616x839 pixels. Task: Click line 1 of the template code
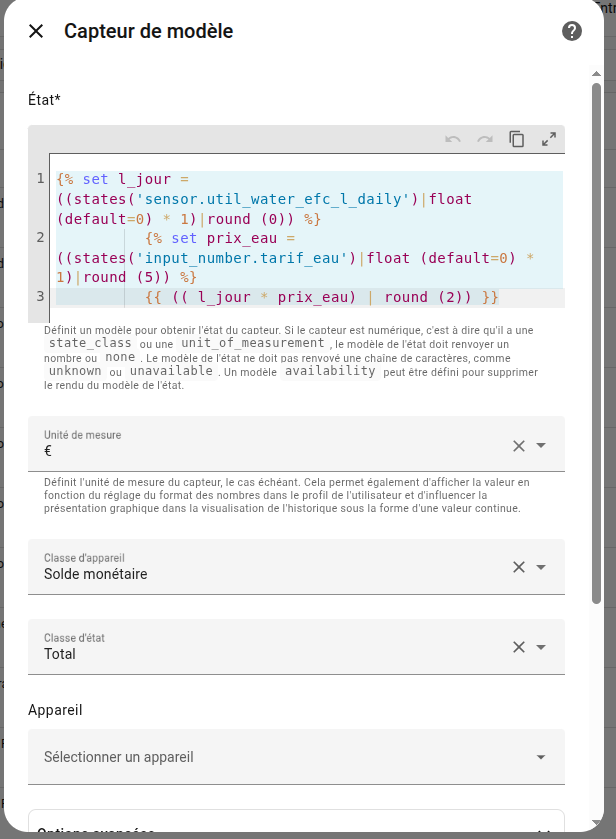point(250,199)
